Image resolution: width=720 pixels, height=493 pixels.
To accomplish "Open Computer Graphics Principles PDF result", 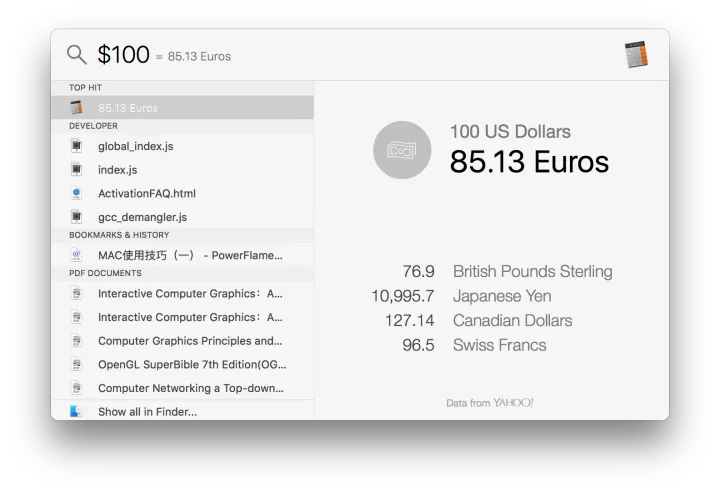I will 190,340.
